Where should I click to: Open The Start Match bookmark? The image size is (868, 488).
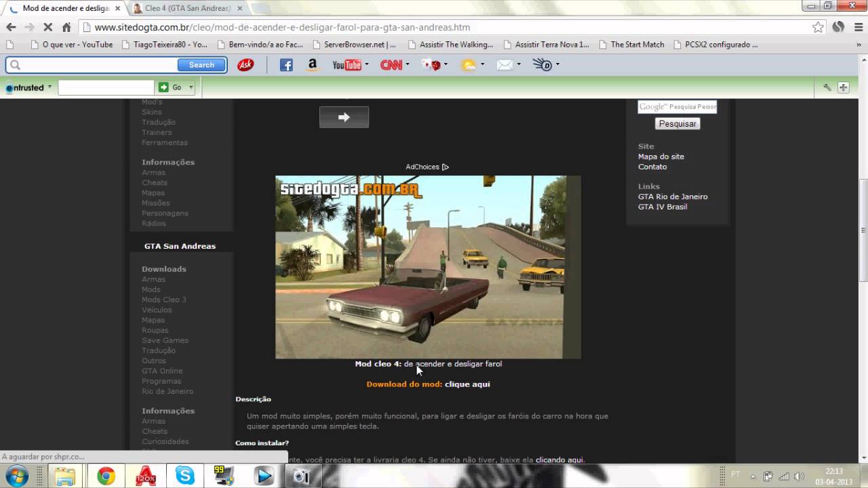click(631, 45)
